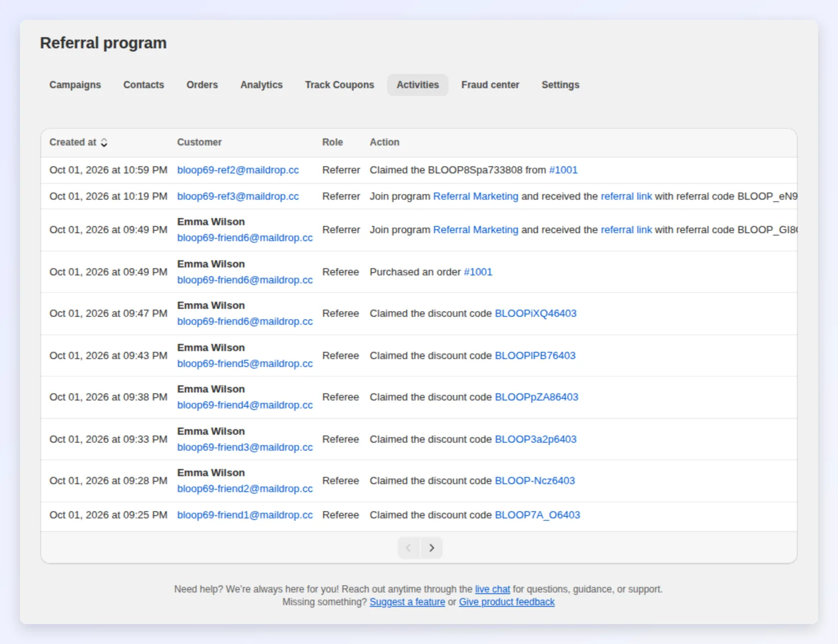Open order #1001 in the Purchased an order row
The width and height of the screenshot is (838, 644).
pyautogui.click(x=478, y=272)
